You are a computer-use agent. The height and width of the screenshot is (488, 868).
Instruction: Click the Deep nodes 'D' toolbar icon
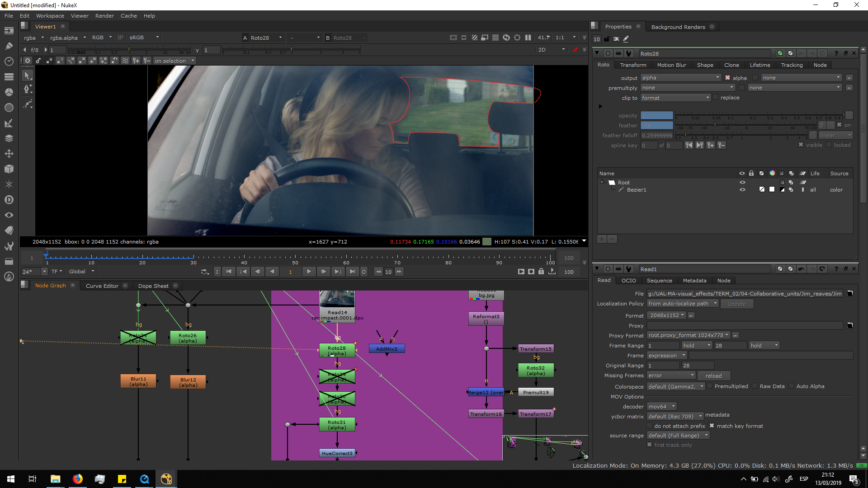[9, 200]
